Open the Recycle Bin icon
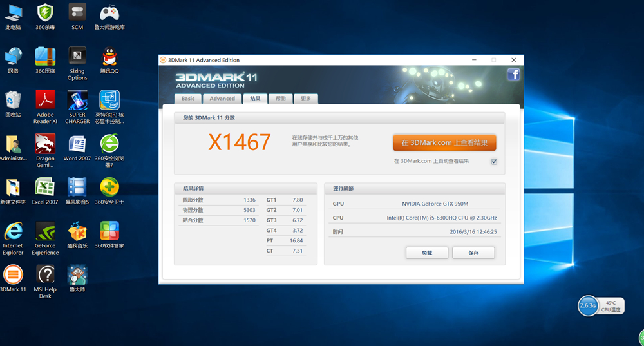Screen dimensions: 644x346 coord(13,101)
